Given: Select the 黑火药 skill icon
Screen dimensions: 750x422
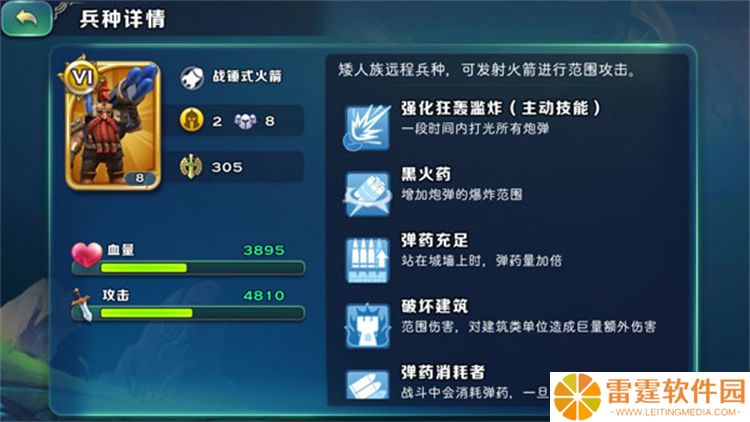Looking at the screenshot, I should click(367, 194).
